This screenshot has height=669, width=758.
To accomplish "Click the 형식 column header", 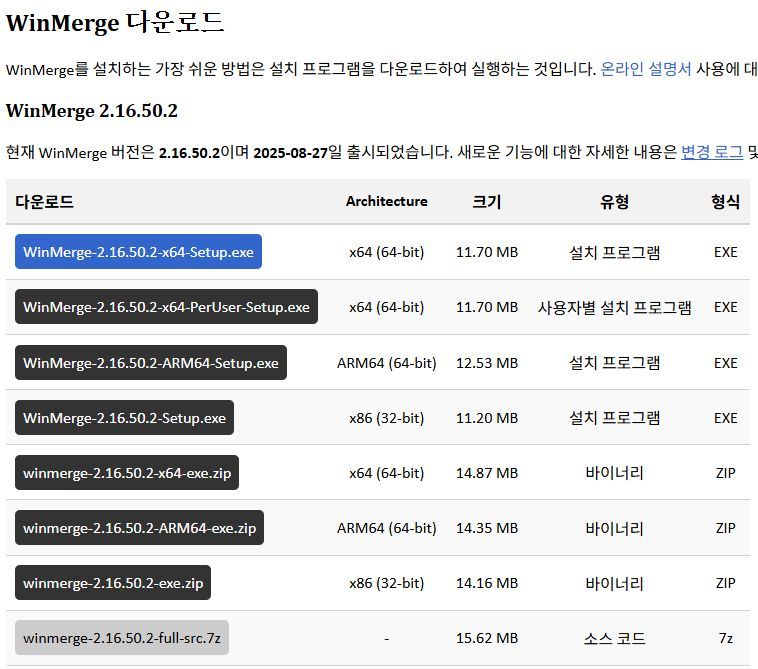I will click(726, 202).
